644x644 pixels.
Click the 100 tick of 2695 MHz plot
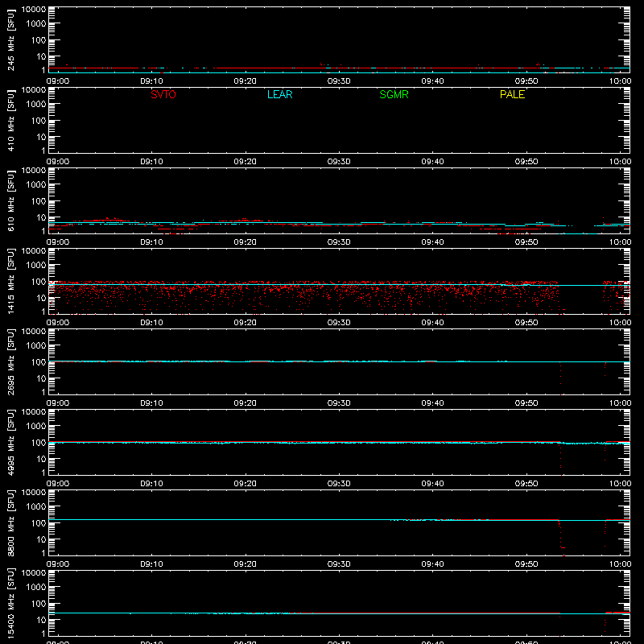39,362
